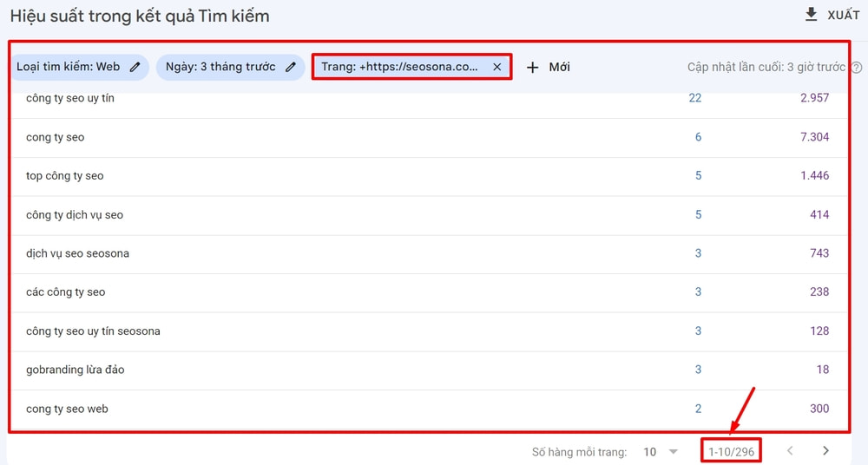Select query row 'cong ty seo web'

pyautogui.click(x=430, y=409)
